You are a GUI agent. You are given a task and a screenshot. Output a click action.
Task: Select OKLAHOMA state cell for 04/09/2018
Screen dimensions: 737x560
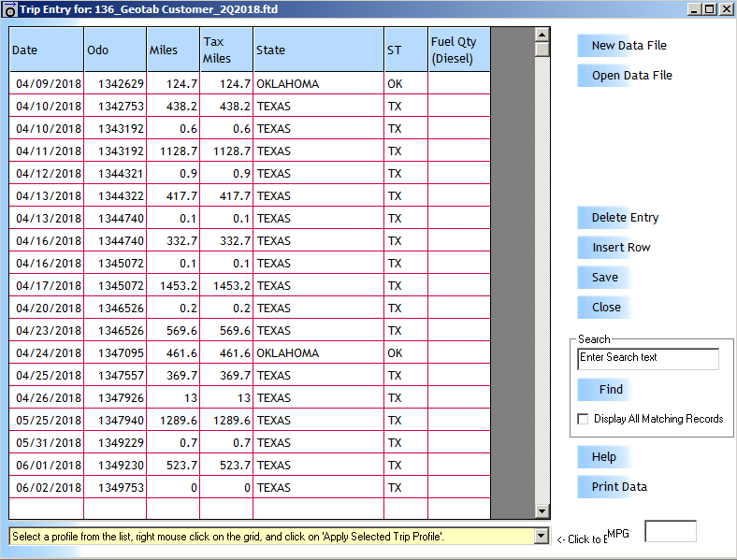point(319,83)
